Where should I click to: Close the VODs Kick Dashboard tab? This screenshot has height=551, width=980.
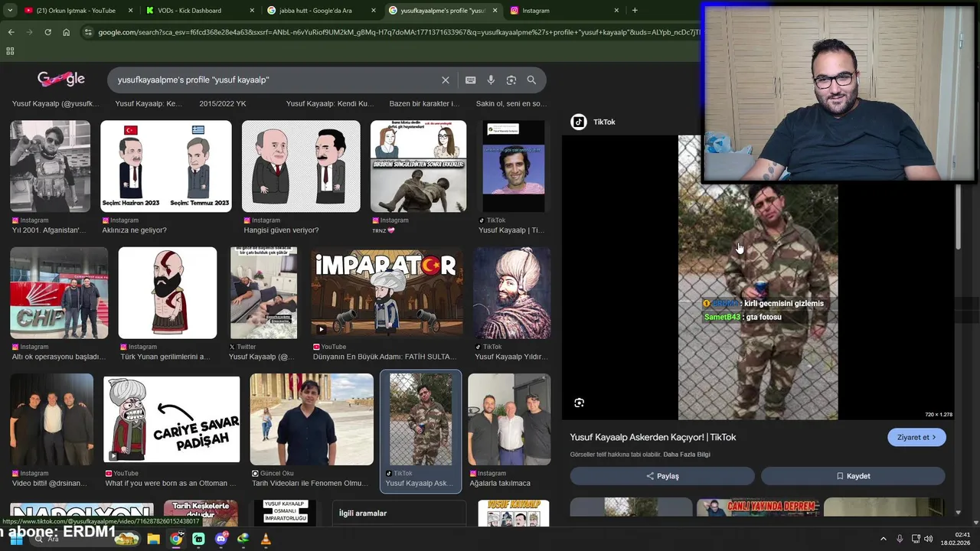(251, 11)
